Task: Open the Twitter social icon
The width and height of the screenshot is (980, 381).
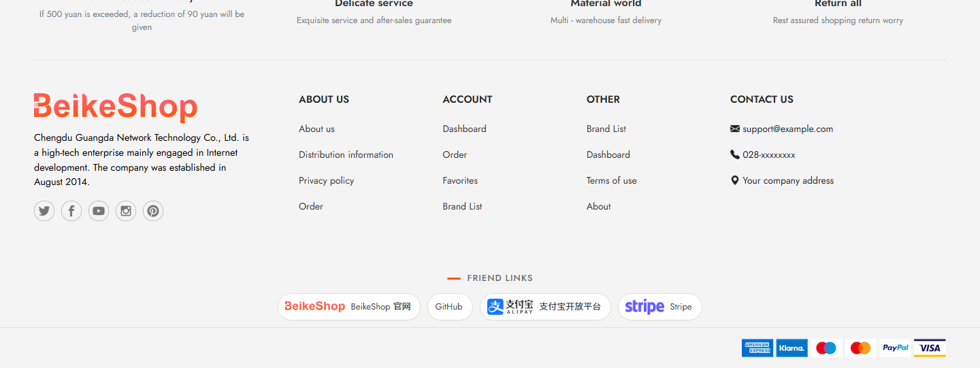Action: click(x=44, y=211)
